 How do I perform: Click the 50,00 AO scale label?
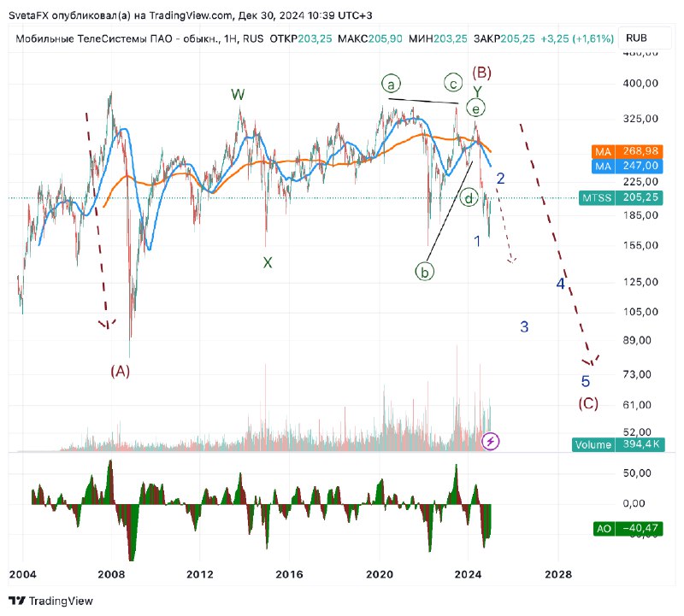(x=637, y=473)
